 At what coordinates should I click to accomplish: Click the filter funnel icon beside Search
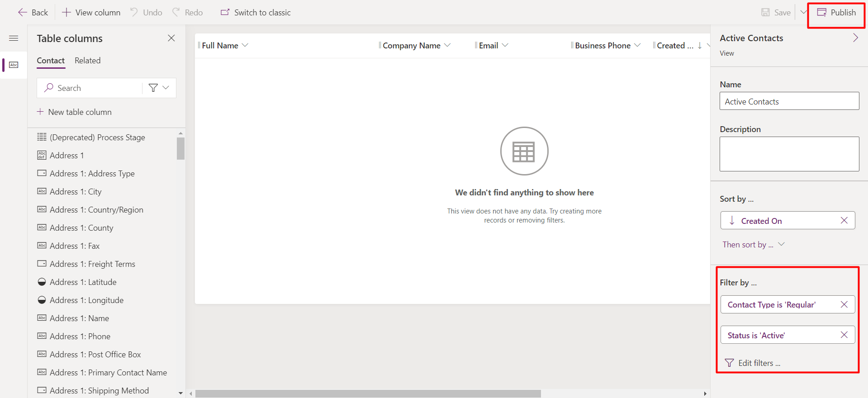coord(153,88)
